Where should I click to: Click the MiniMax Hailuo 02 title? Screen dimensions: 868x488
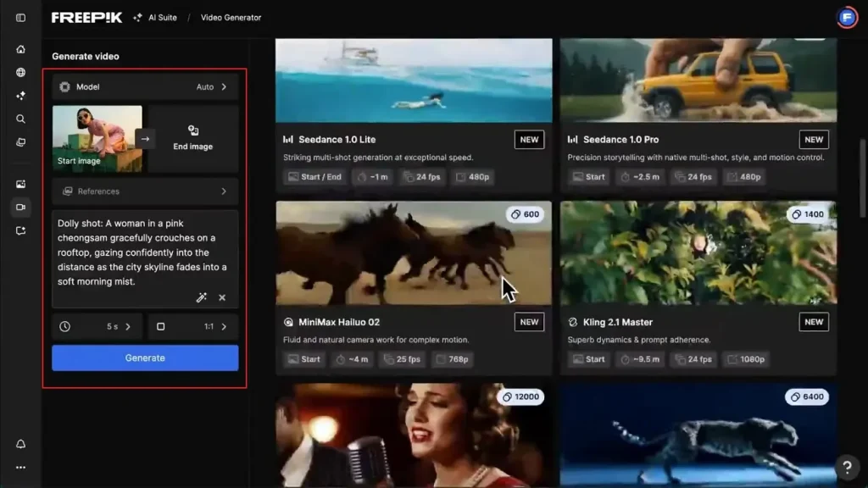point(339,322)
